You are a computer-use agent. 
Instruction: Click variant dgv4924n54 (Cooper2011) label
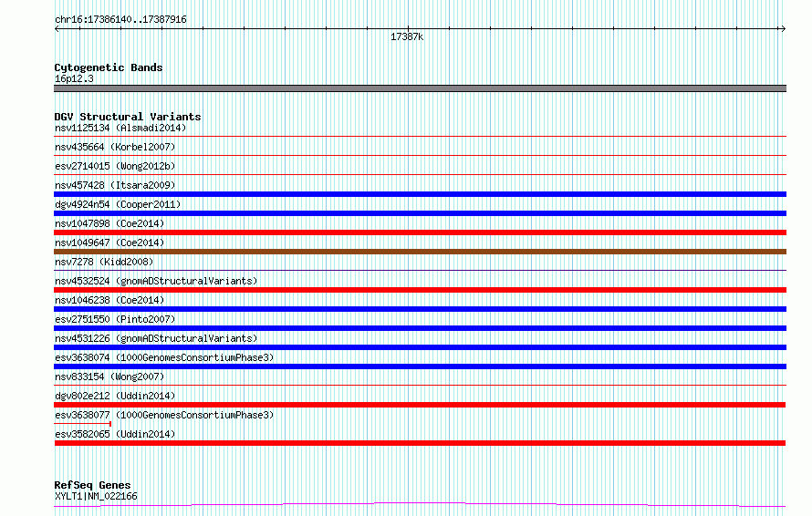(118, 204)
